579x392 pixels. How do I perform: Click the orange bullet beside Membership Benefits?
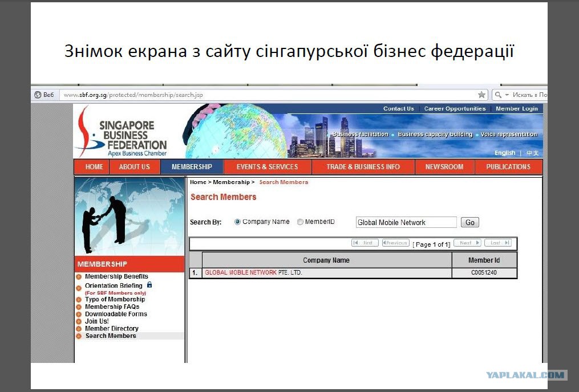point(79,276)
